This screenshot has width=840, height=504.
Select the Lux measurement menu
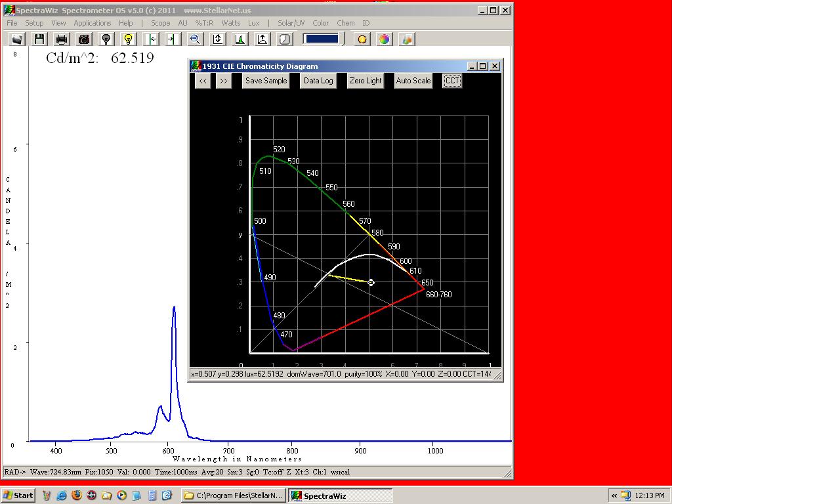254,22
